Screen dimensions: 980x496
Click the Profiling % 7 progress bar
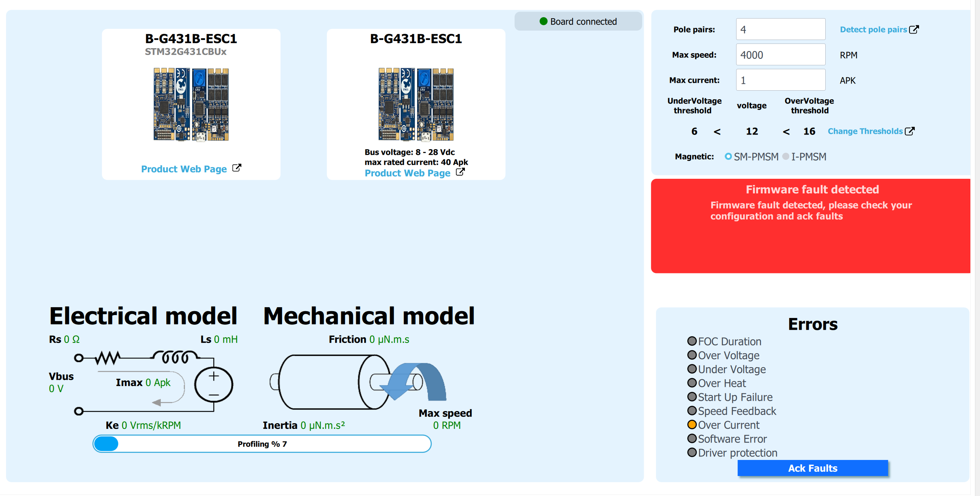(x=262, y=444)
